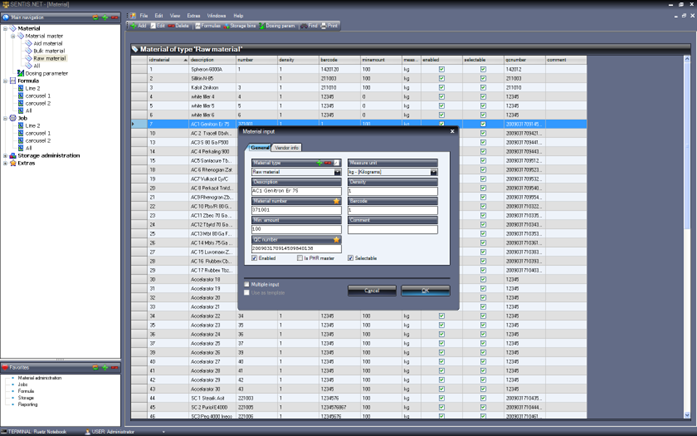Enable the Multiple input checkbox
Image resolution: width=697 pixels, height=436 pixels.
tap(248, 284)
